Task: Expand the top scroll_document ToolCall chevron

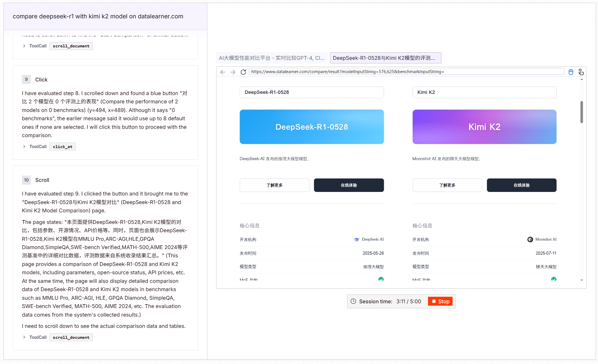Action: pos(24,46)
